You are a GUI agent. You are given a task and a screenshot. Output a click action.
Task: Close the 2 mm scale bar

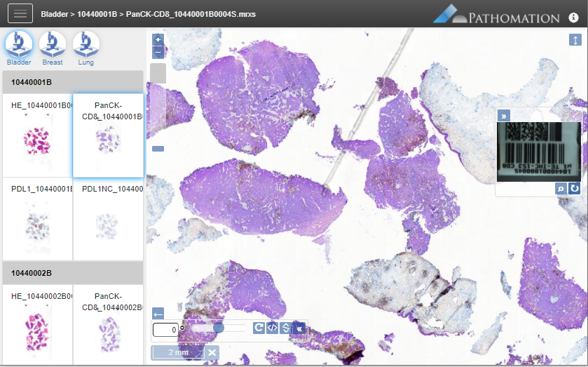[x=212, y=352]
